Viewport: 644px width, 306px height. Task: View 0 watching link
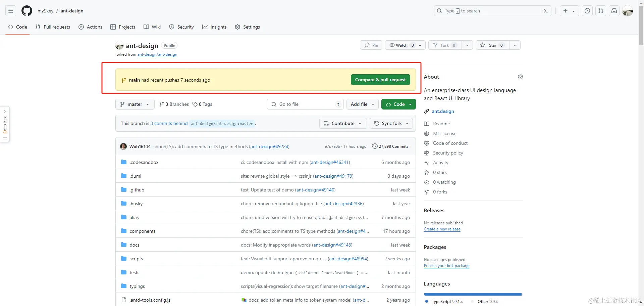(444, 182)
